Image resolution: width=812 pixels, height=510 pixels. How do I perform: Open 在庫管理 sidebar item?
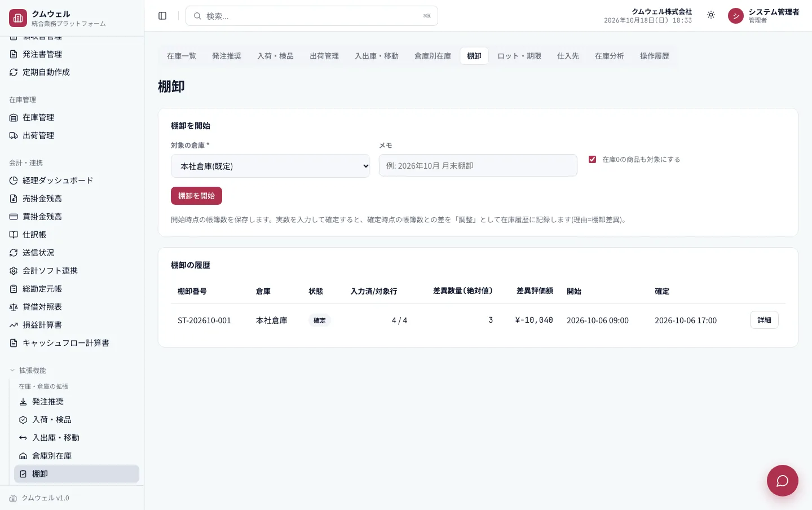coord(72,117)
